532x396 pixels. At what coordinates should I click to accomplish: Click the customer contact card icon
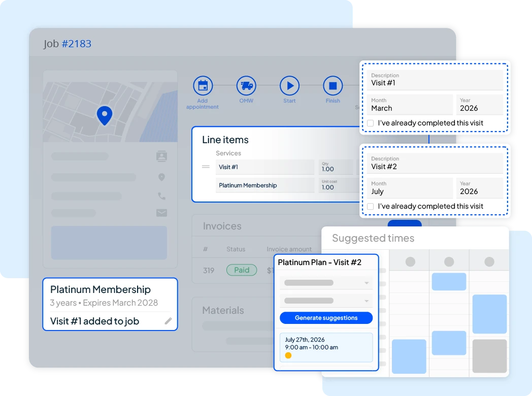click(161, 156)
